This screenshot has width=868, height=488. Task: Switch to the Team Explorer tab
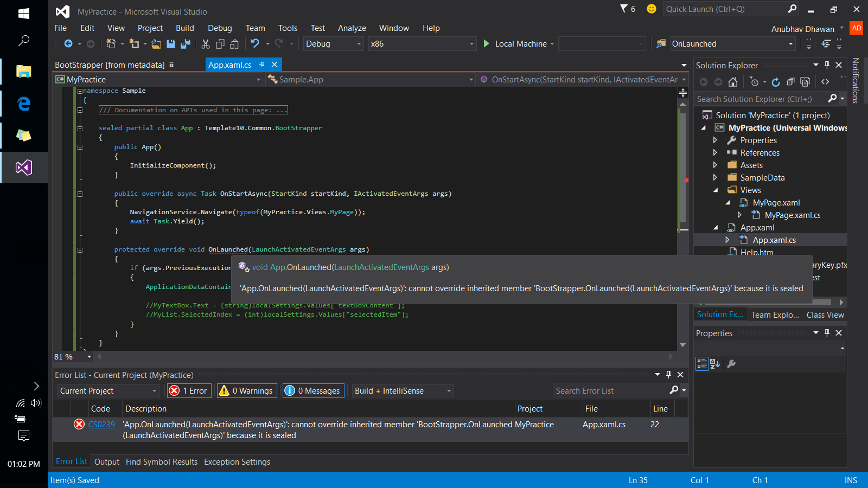point(775,315)
